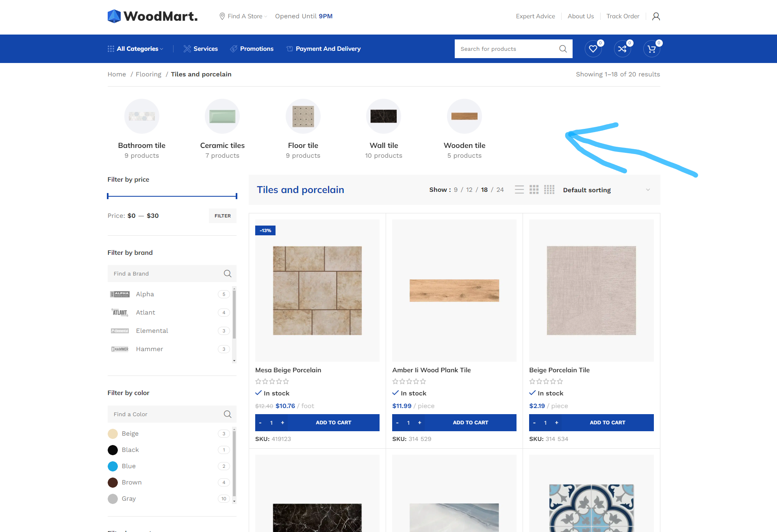
Task: Open the user account icon
Action: (x=656, y=16)
